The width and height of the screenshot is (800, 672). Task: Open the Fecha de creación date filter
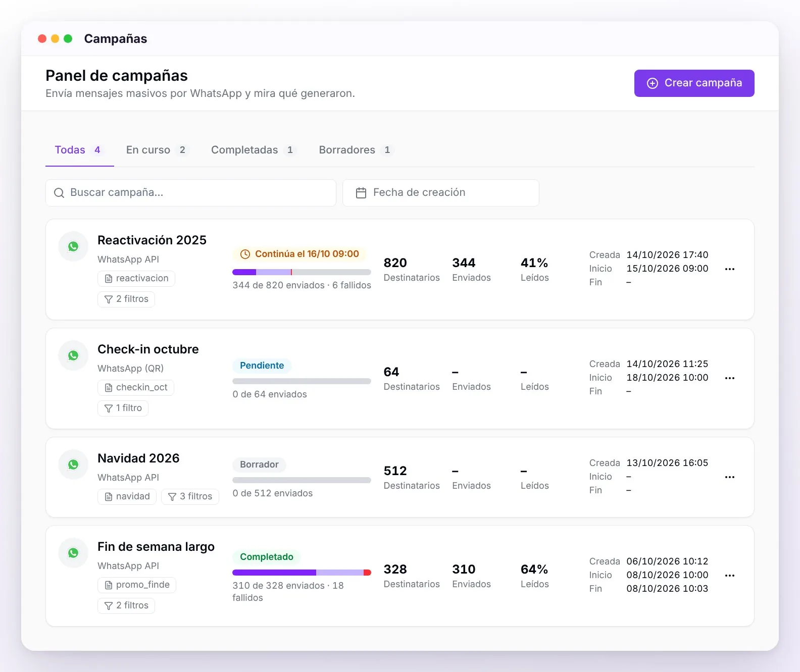point(441,193)
